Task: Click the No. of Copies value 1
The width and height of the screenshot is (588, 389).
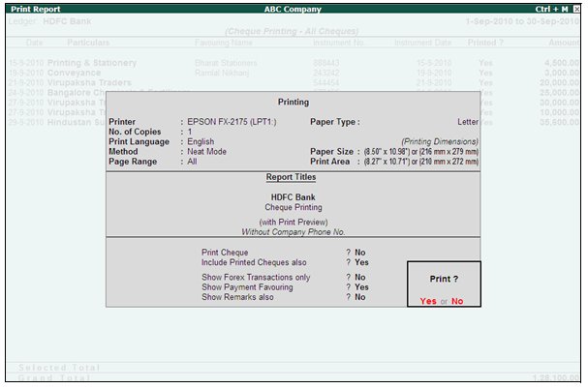Action: point(190,132)
